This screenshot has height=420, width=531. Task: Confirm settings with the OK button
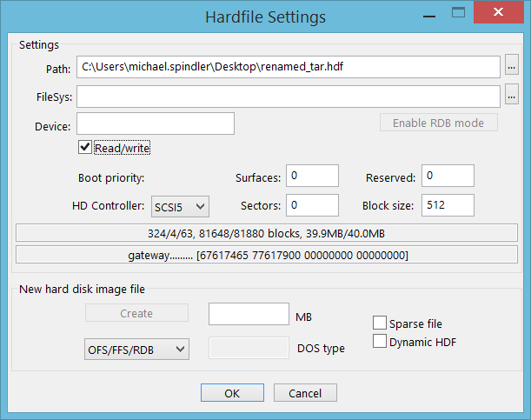coord(232,392)
